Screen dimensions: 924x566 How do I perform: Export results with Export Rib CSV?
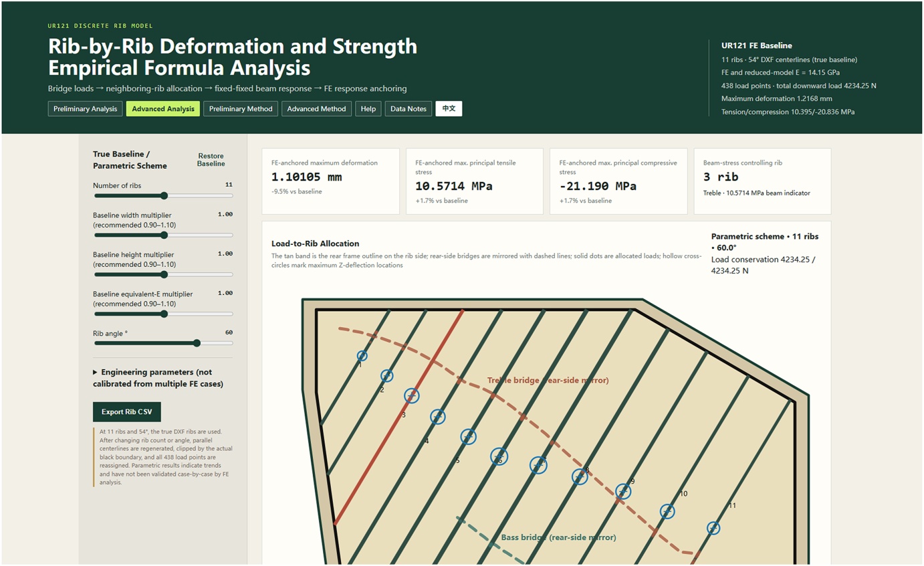(127, 411)
